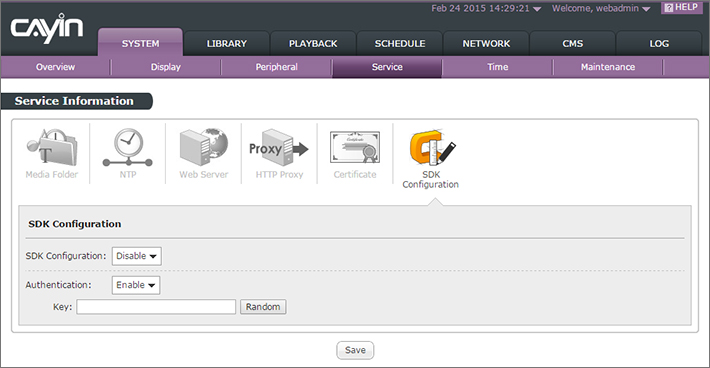Click into the Key input field
Viewport: 710px width, 368px height.
(156, 307)
